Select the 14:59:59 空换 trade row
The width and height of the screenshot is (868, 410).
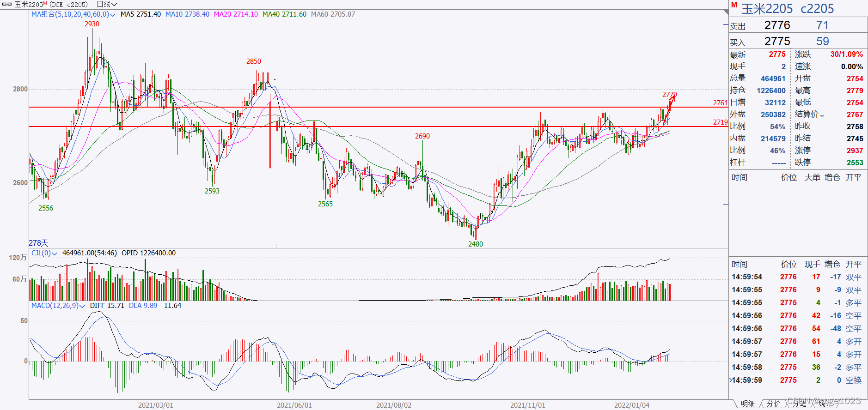798,380
